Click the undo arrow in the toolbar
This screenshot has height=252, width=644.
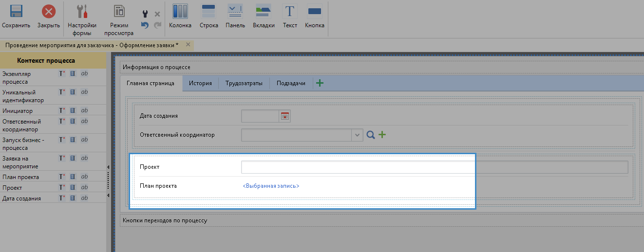click(x=145, y=25)
